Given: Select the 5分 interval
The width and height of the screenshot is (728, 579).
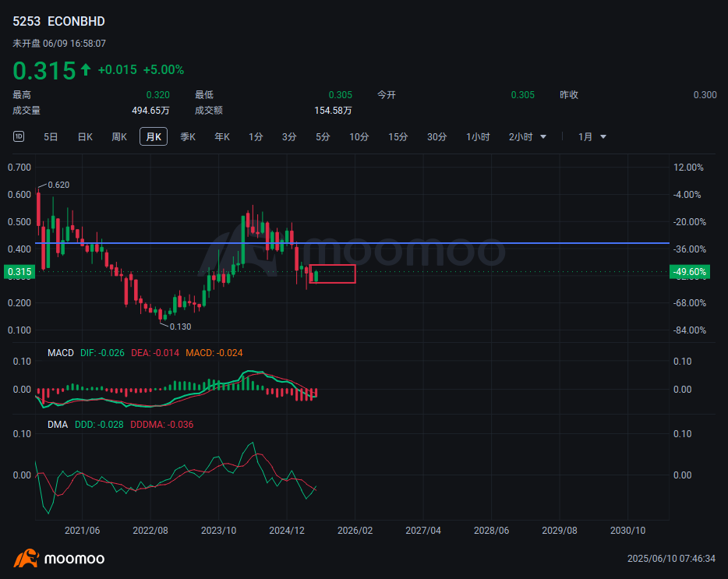Looking at the screenshot, I should pos(323,137).
